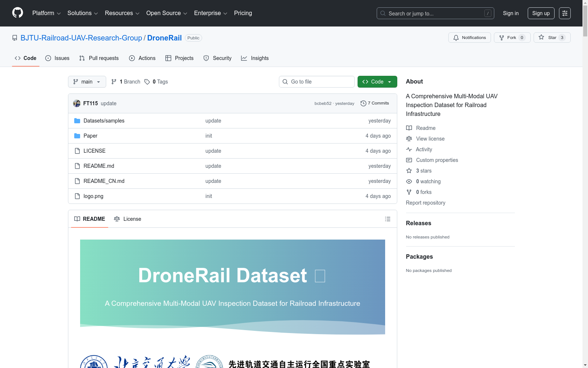Select the Code tab

26,58
